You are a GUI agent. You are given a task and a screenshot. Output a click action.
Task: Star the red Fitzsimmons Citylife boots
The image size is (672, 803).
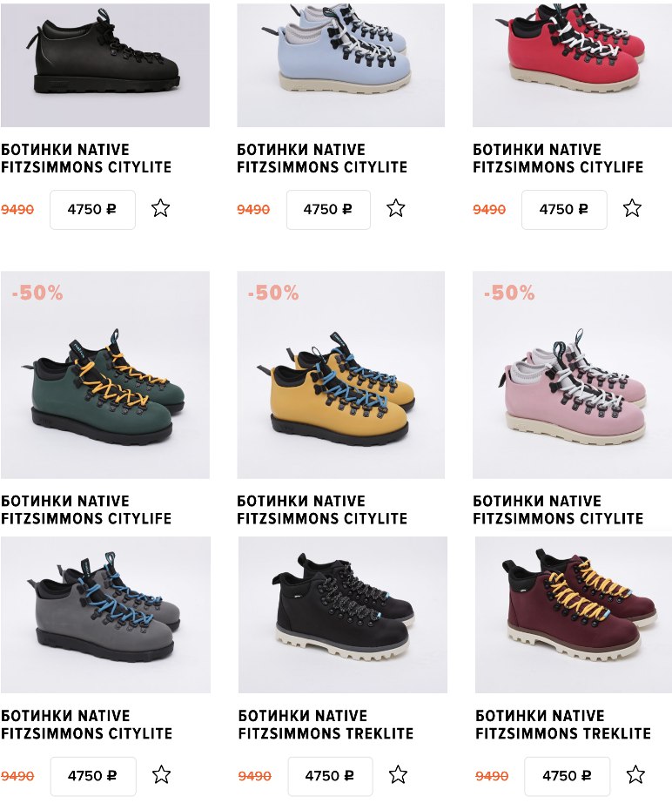[x=632, y=208]
